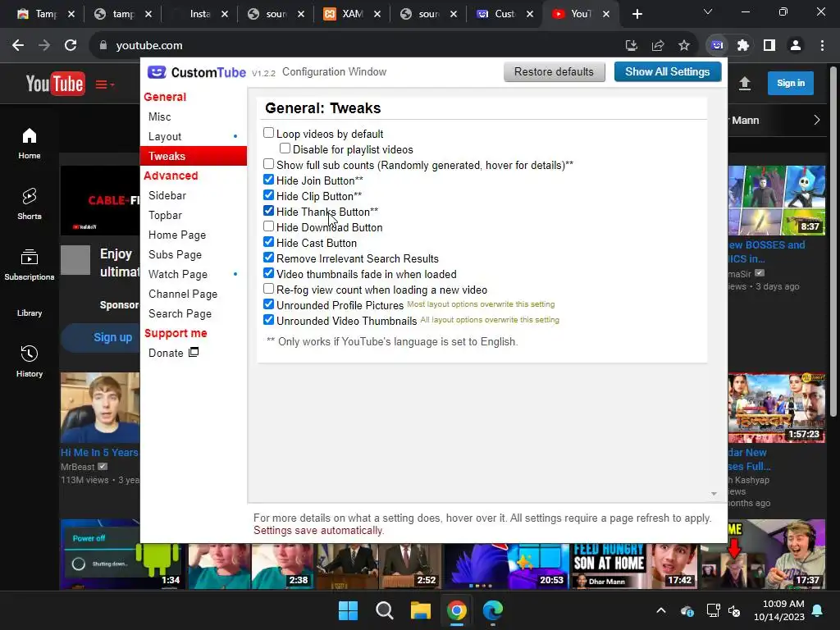Open tab search dropdown chevron
Screen dimensions: 840x630
click(x=708, y=11)
